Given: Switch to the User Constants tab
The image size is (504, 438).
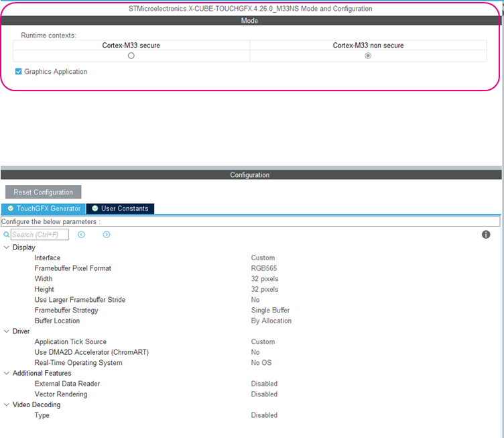Looking at the screenshot, I should coord(120,209).
